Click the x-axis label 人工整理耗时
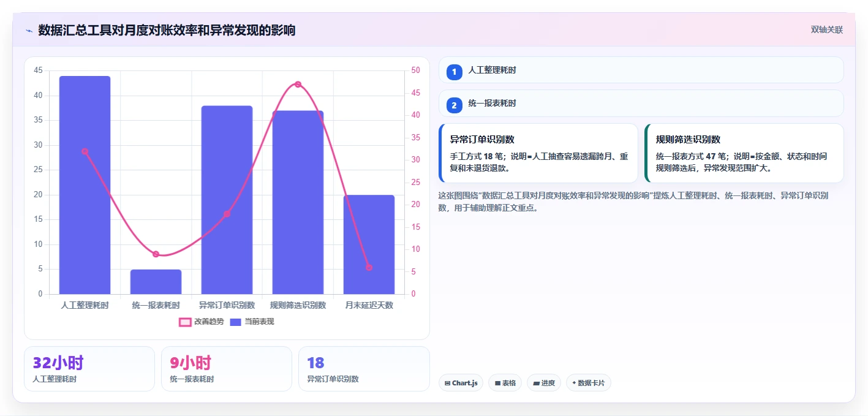Screen dimensions: 868x416 (x=85, y=305)
